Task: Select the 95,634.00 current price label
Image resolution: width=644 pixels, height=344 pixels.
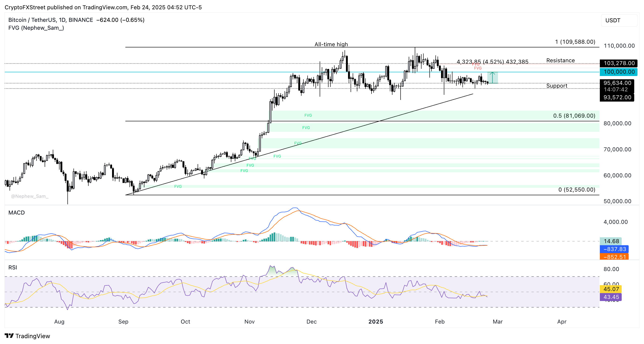Action: tap(617, 83)
